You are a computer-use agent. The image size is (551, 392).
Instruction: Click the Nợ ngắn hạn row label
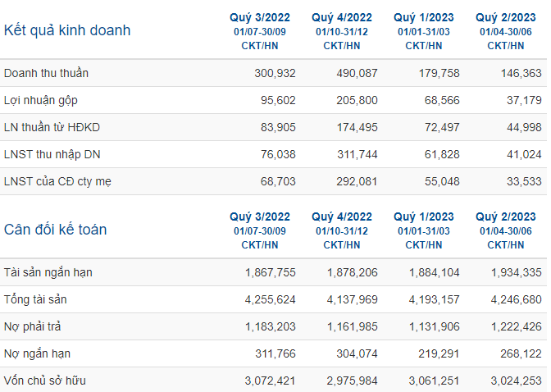pos(37,353)
